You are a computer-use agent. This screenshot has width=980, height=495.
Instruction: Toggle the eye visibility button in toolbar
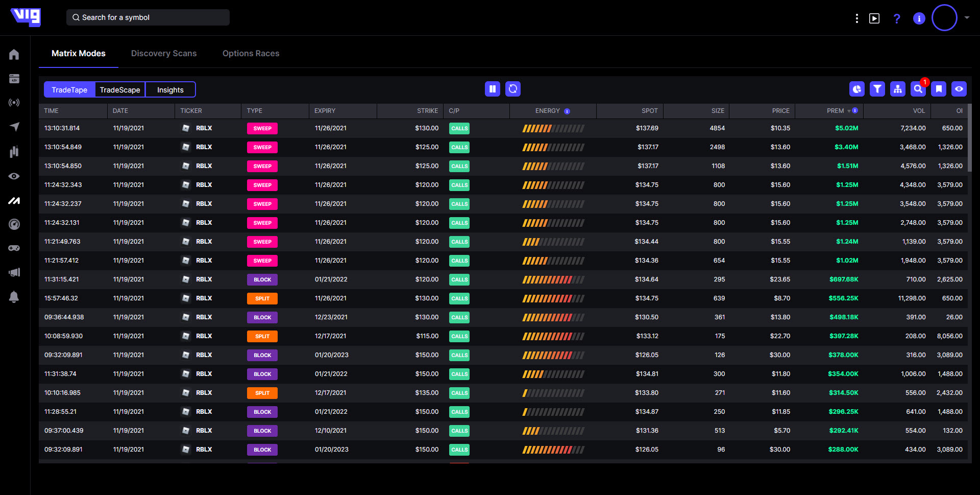959,89
